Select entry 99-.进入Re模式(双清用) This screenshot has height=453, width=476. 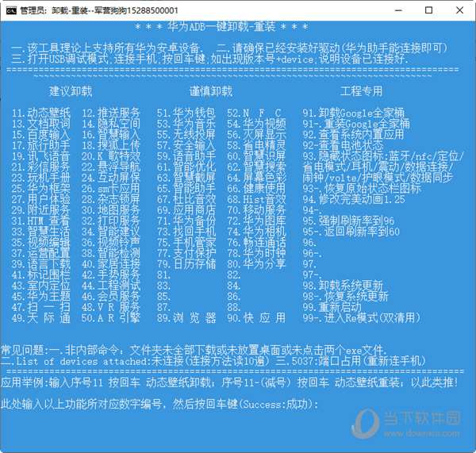click(x=362, y=318)
